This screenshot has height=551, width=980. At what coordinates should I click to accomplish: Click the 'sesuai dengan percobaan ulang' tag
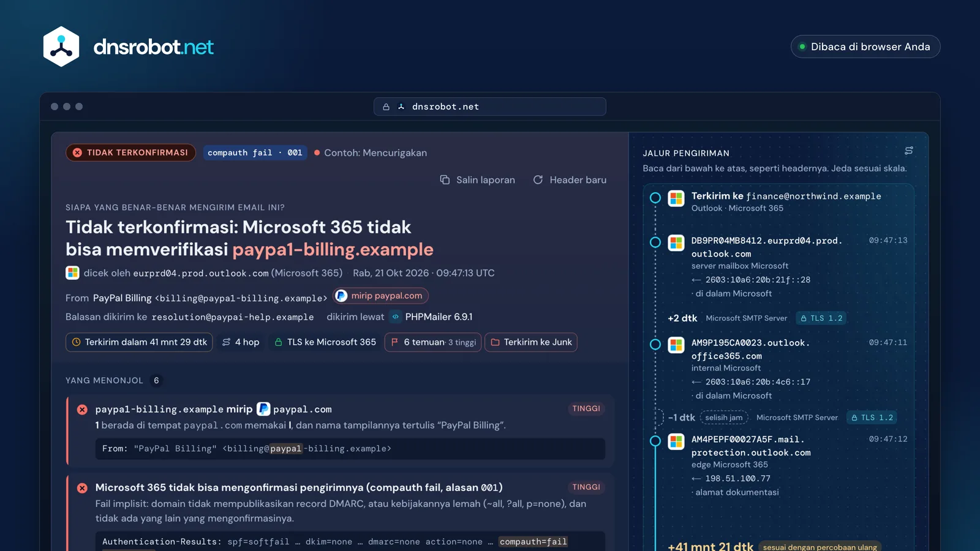click(820, 547)
